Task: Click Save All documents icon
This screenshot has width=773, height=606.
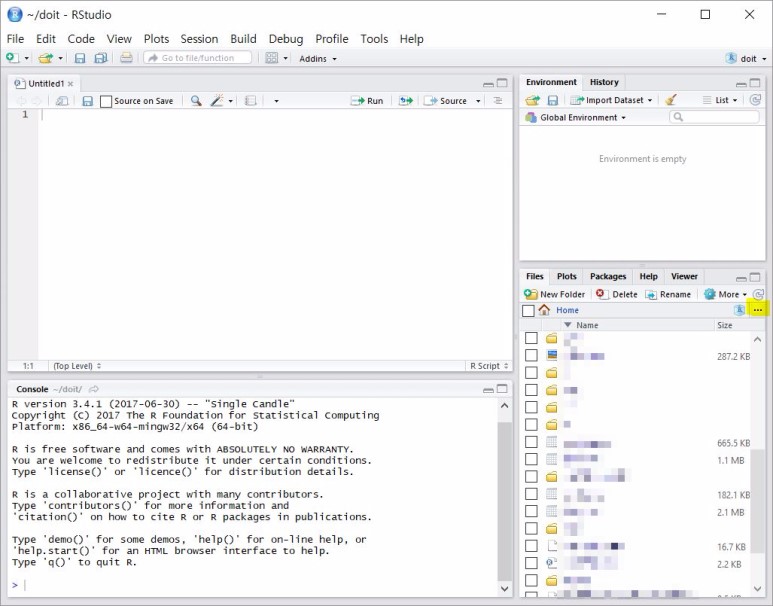Action: (101, 58)
